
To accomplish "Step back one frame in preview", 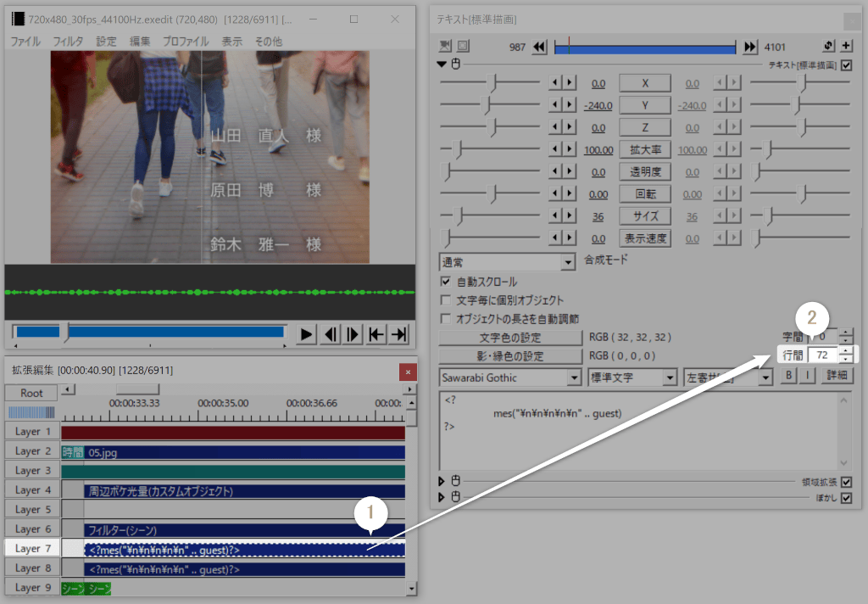I will point(331,334).
